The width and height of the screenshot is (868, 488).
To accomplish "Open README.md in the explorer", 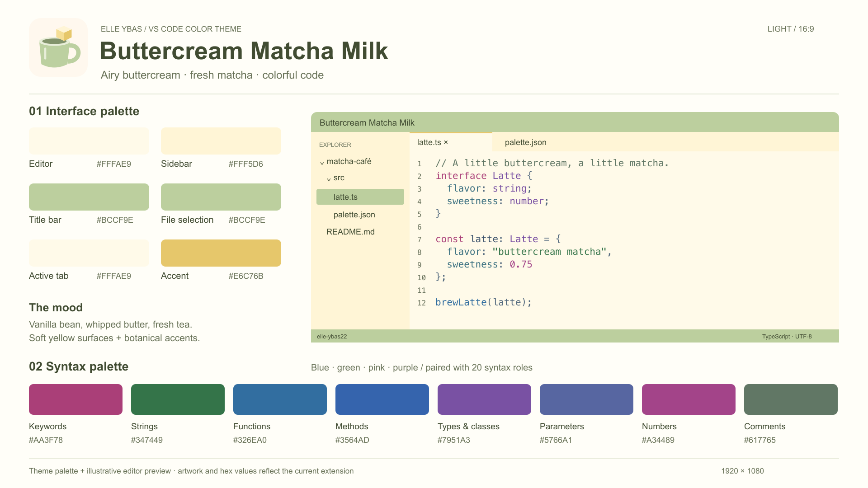I will pos(350,232).
